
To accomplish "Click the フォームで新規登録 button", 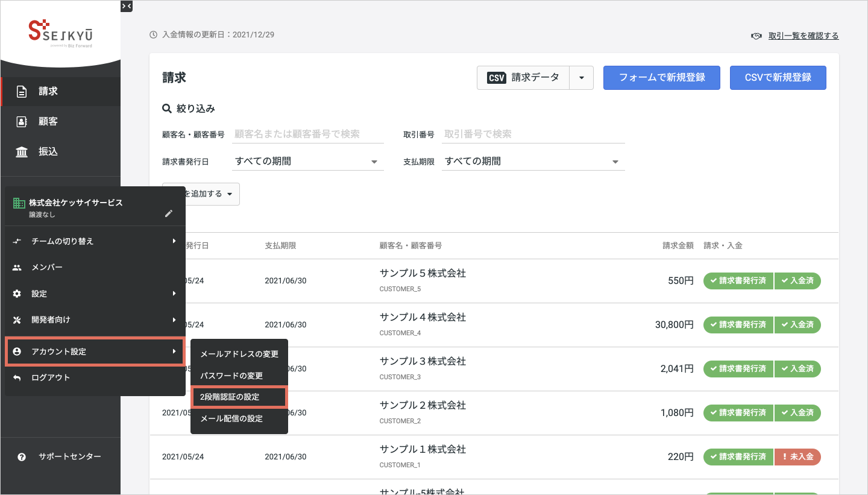I will (x=661, y=78).
